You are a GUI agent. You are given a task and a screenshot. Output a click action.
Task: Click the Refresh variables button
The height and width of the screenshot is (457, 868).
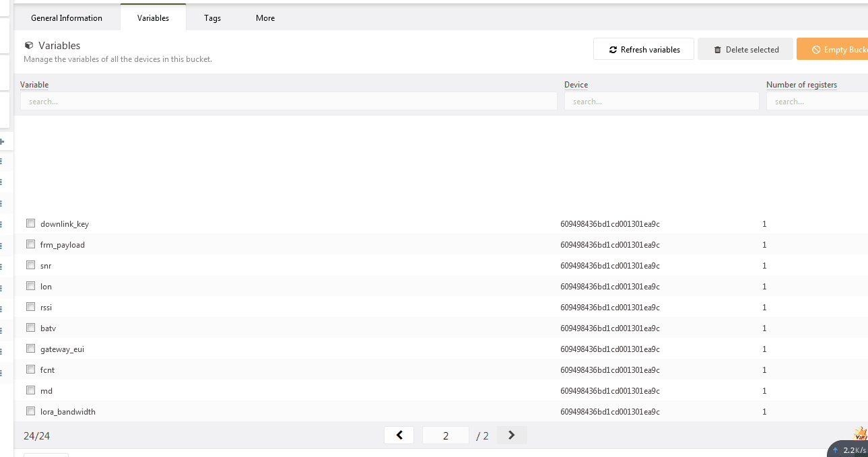pos(644,49)
